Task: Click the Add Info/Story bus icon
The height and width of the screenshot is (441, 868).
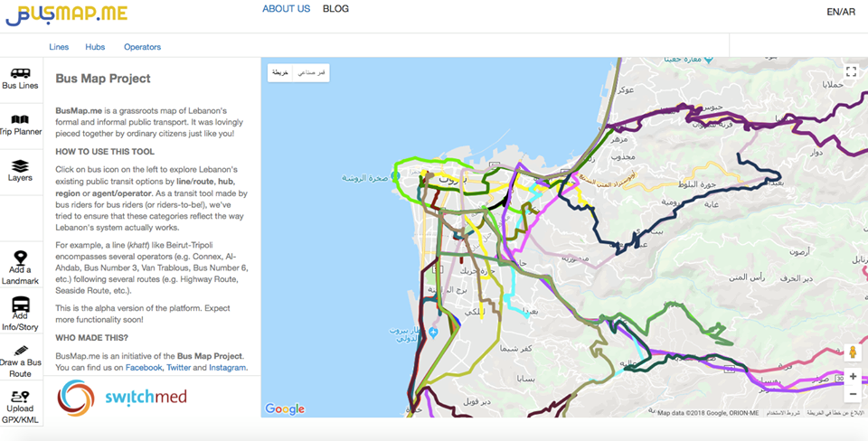Action: point(20,305)
